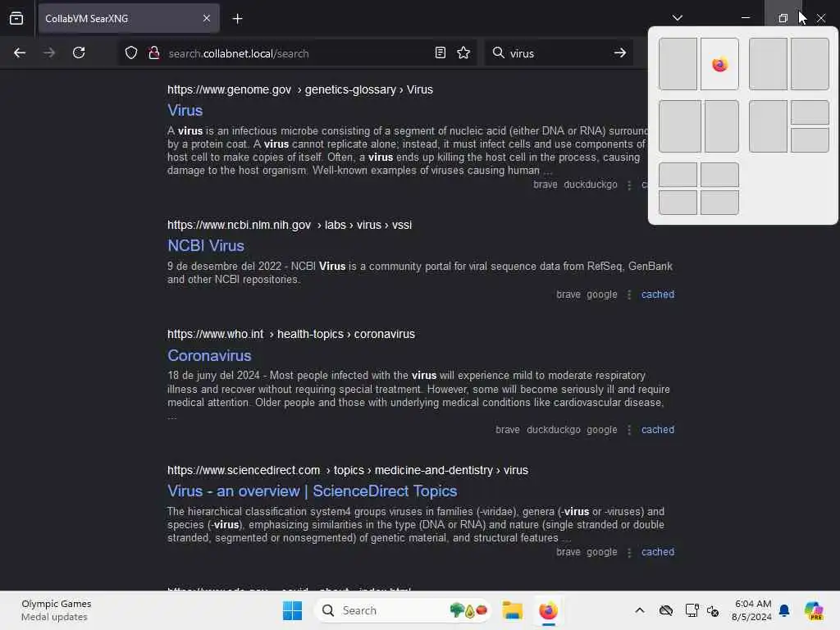Open the NCBI Virus result link
The width and height of the screenshot is (840, 630).
[206, 245]
